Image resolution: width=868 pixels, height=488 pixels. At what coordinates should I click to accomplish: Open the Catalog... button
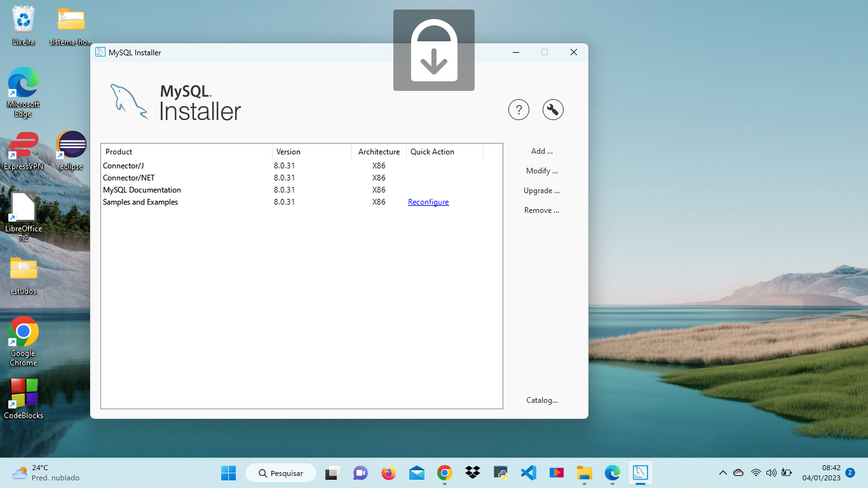click(x=542, y=400)
